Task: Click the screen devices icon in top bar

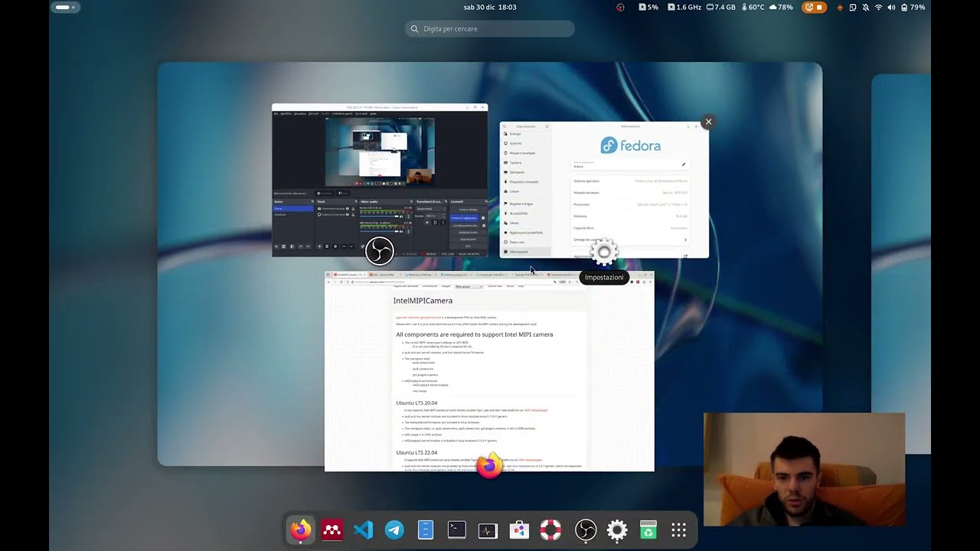Action: tap(852, 8)
